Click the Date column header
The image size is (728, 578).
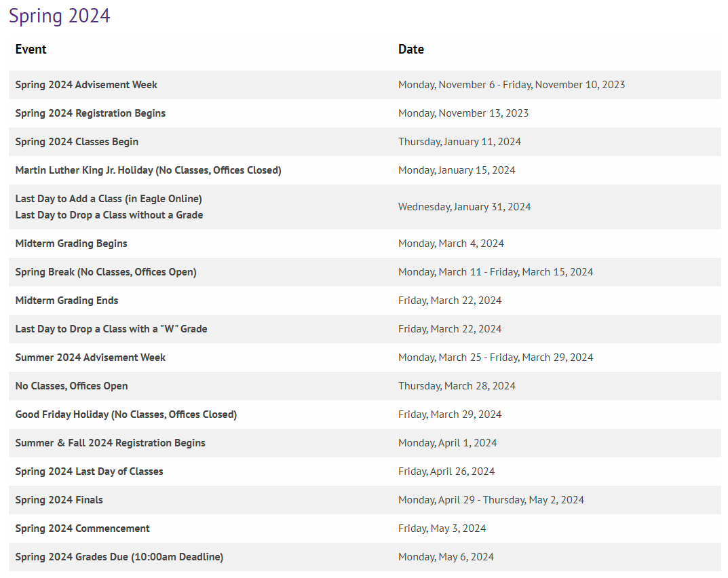tap(411, 49)
